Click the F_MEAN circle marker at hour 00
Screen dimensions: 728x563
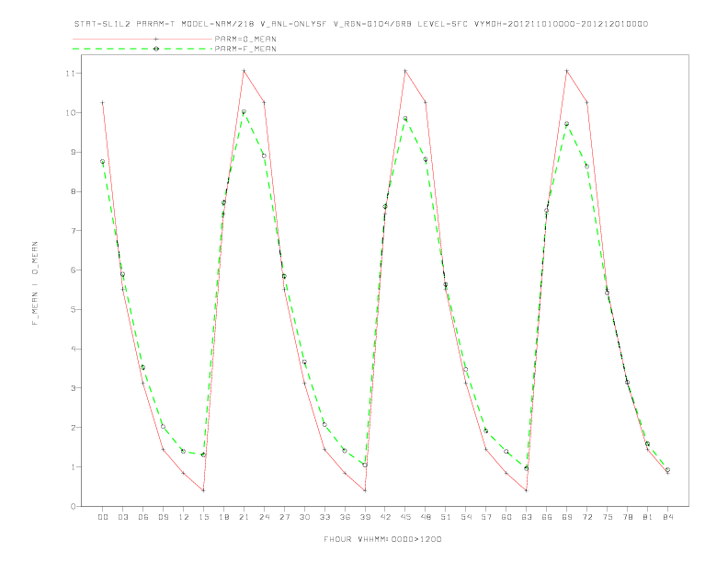pyautogui.click(x=103, y=162)
